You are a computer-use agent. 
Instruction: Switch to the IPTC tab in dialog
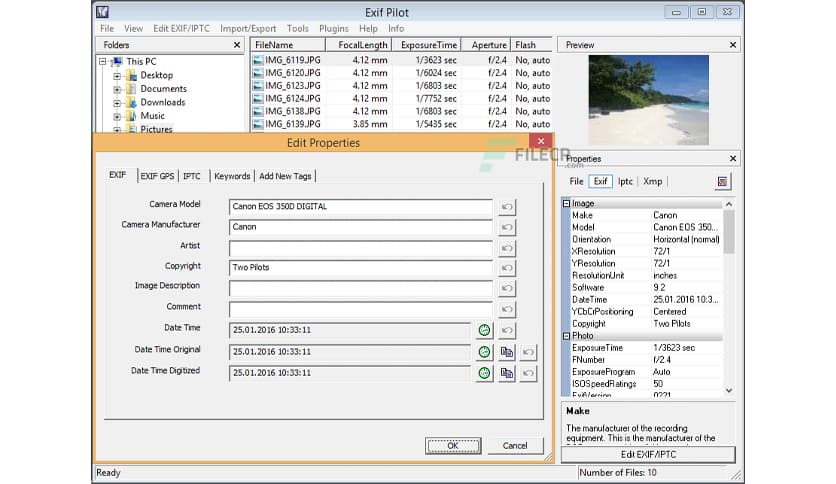click(x=192, y=176)
